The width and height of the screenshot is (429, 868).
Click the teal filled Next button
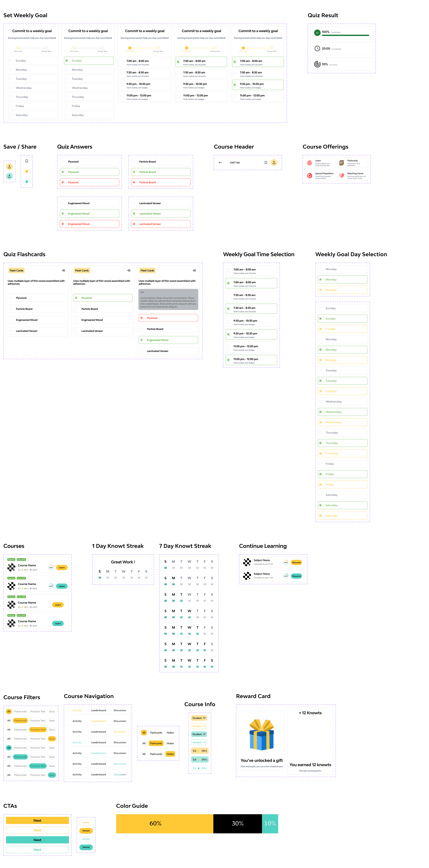[37, 840]
